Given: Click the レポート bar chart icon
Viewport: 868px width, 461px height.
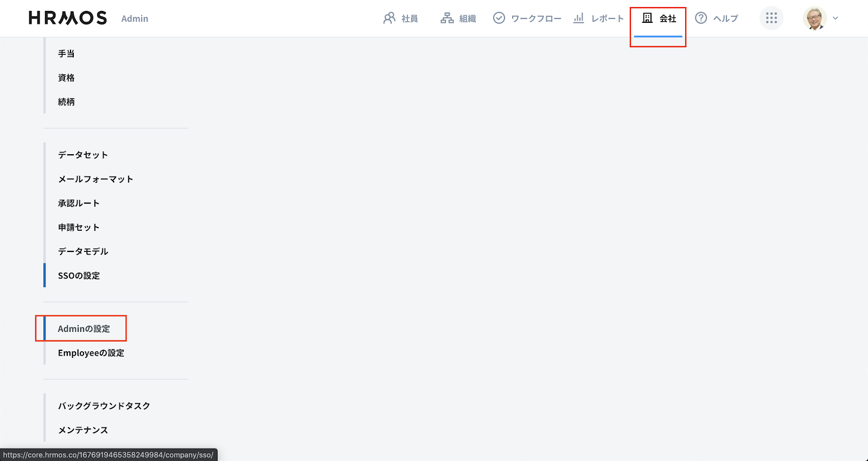Looking at the screenshot, I should [579, 18].
